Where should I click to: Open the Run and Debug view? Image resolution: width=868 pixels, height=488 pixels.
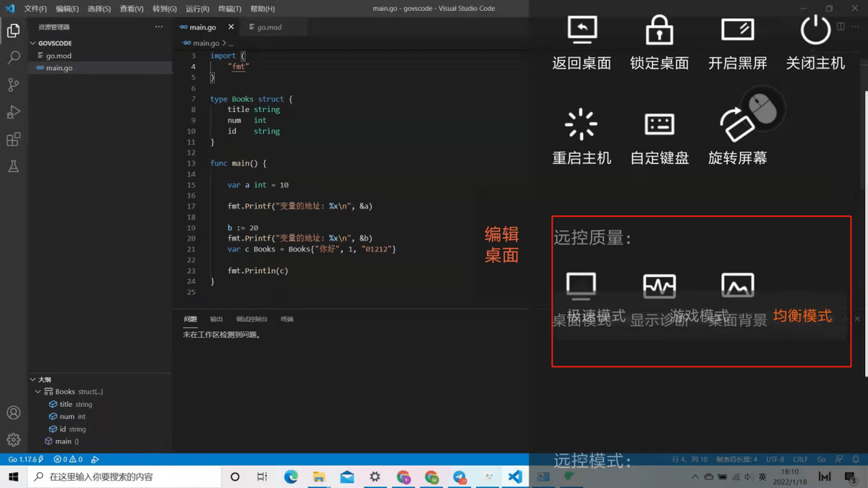coord(13,112)
